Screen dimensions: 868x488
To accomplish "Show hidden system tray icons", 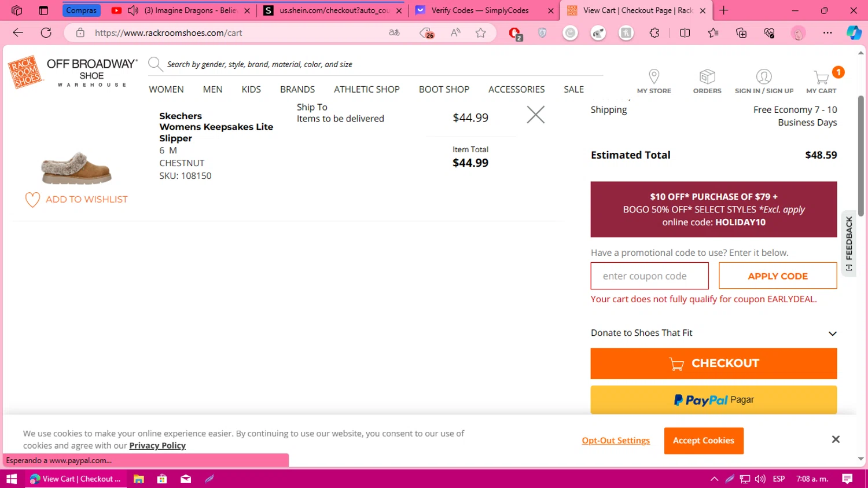I will 714,479.
